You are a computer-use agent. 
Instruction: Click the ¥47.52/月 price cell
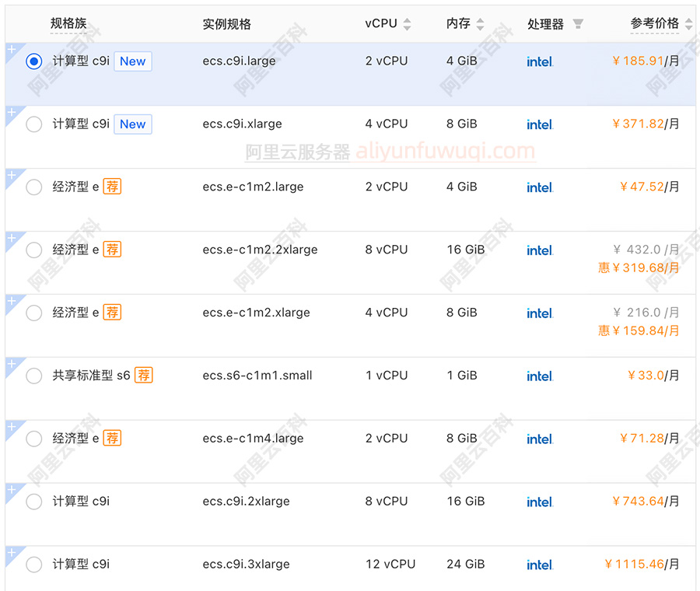point(649,187)
